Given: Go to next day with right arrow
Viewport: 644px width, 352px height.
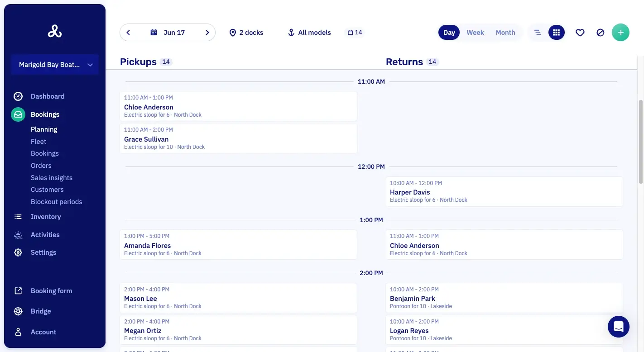Looking at the screenshot, I should click(x=207, y=33).
